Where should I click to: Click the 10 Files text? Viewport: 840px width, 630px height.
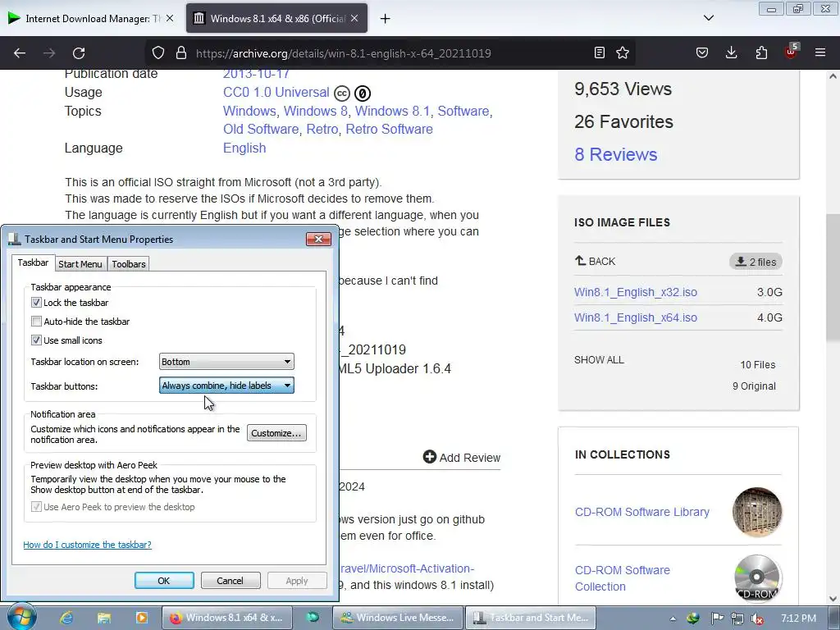[x=757, y=365]
